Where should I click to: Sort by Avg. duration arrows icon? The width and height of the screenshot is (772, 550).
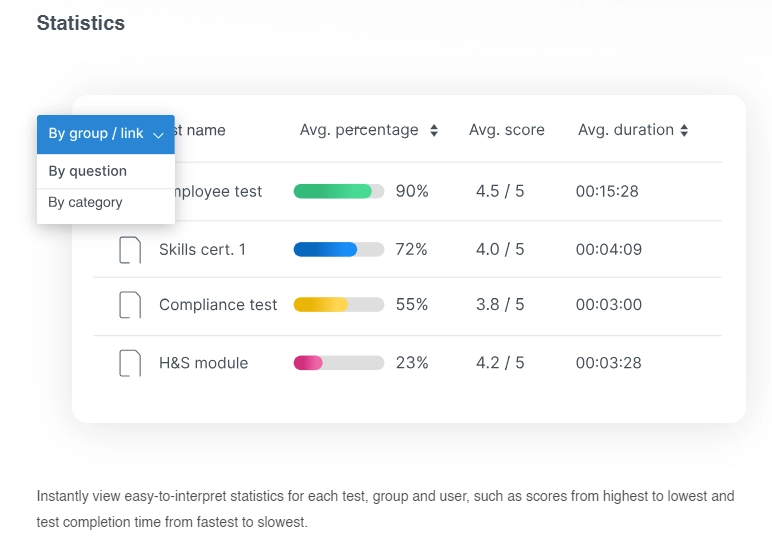[x=684, y=130]
